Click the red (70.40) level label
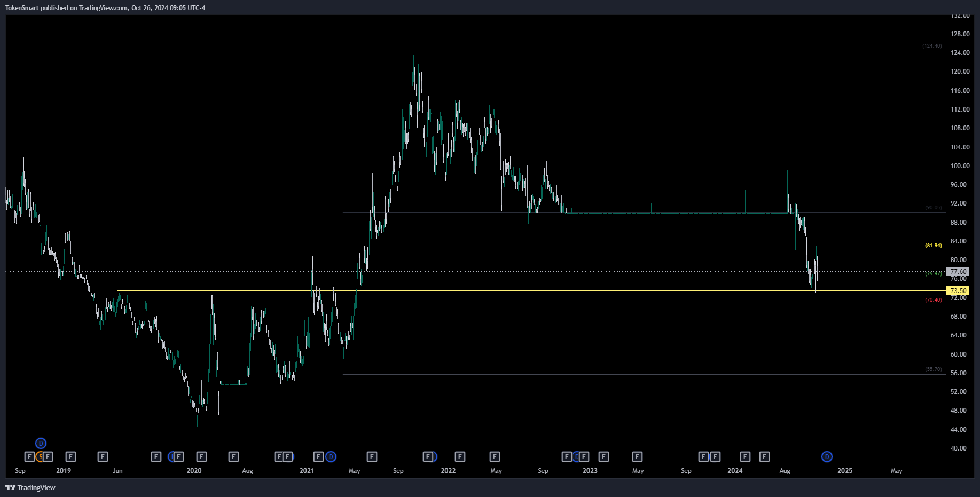Viewport: 980px width, 497px height. (x=934, y=300)
